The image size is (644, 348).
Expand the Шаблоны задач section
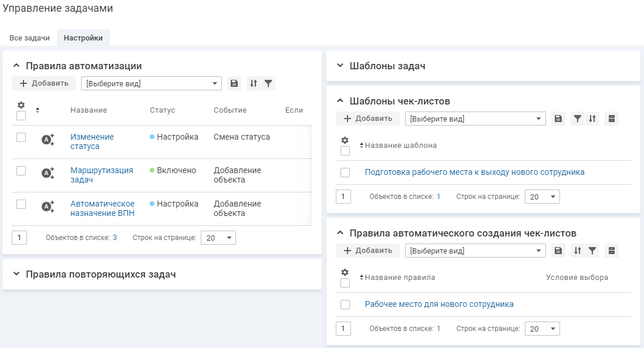pos(340,66)
